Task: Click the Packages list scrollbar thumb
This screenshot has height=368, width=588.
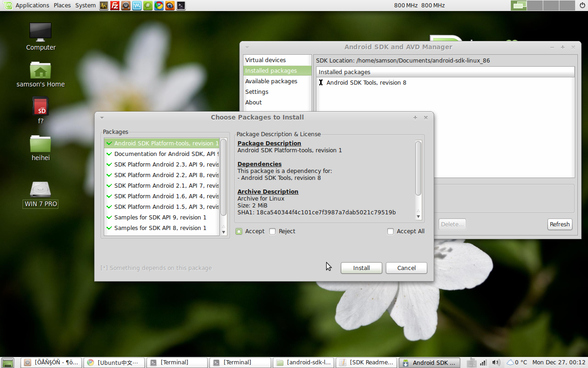Action: [224, 177]
